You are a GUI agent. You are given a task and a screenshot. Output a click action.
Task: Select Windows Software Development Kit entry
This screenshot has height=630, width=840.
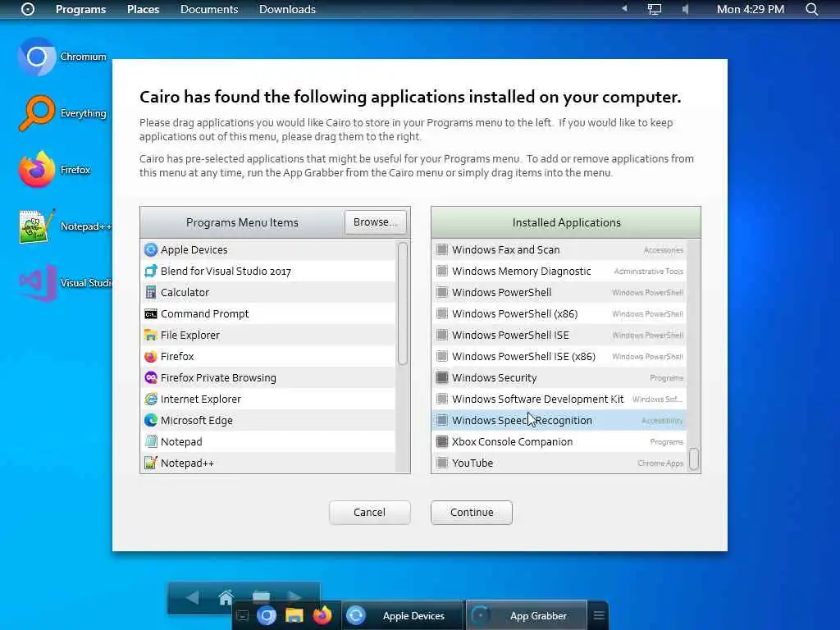point(559,399)
